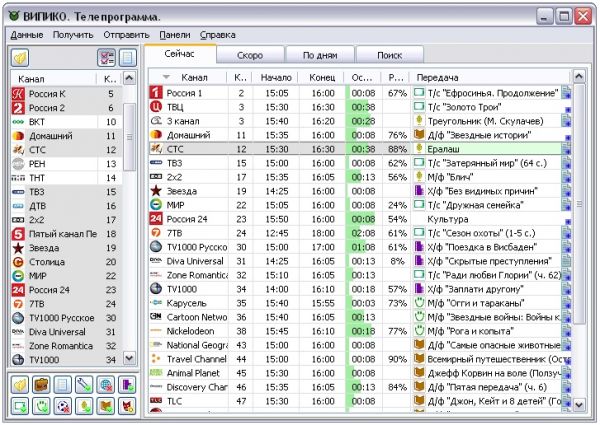Click the Столица logo in channel list

point(18,262)
